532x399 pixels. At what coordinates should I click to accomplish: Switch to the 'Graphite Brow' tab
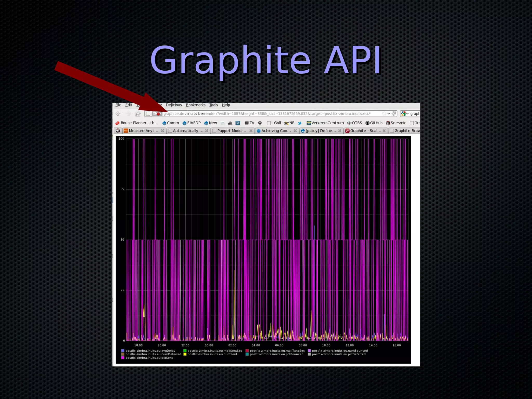click(x=404, y=131)
